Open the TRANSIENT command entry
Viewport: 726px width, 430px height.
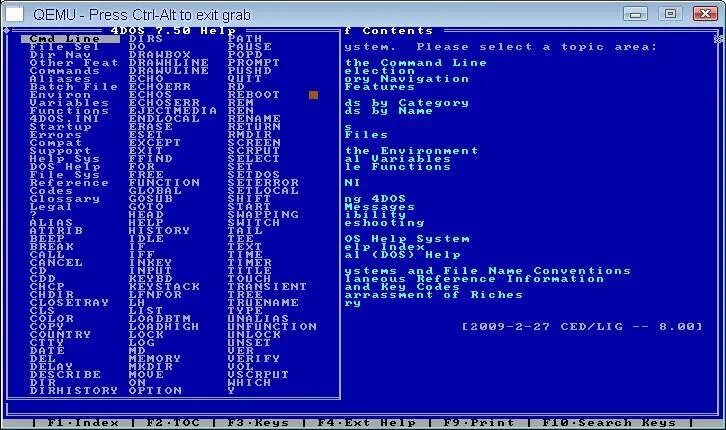pos(267,287)
